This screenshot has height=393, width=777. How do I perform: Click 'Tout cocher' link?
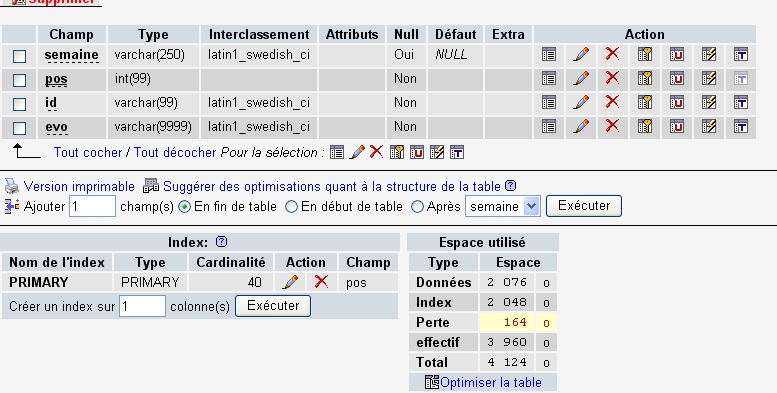pos(88,152)
